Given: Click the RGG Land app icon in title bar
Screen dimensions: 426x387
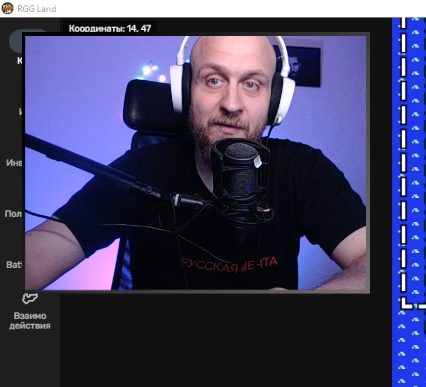Looking at the screenshot, I should coord(7,8).
